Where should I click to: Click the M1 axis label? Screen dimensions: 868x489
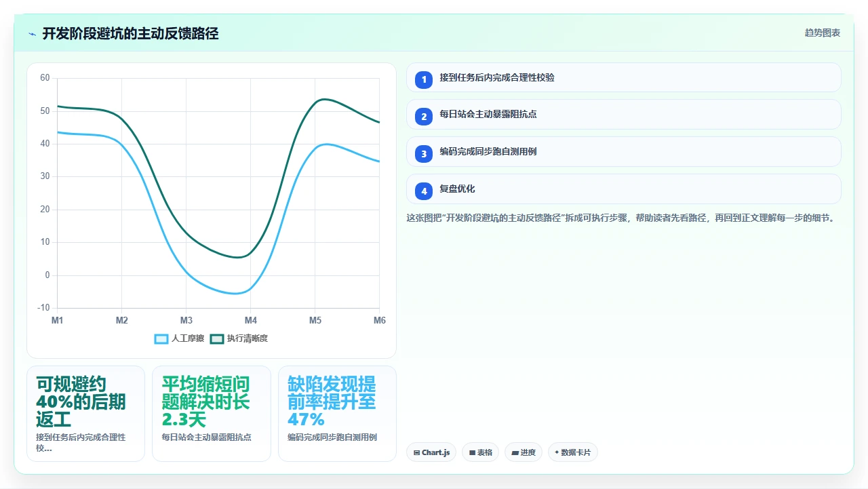click(x=58, y=320)
